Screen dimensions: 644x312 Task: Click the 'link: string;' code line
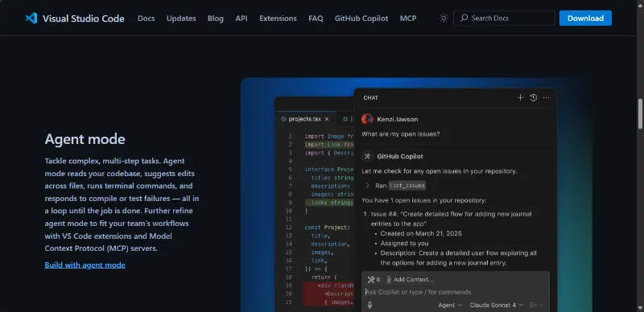tap(332, 203)
